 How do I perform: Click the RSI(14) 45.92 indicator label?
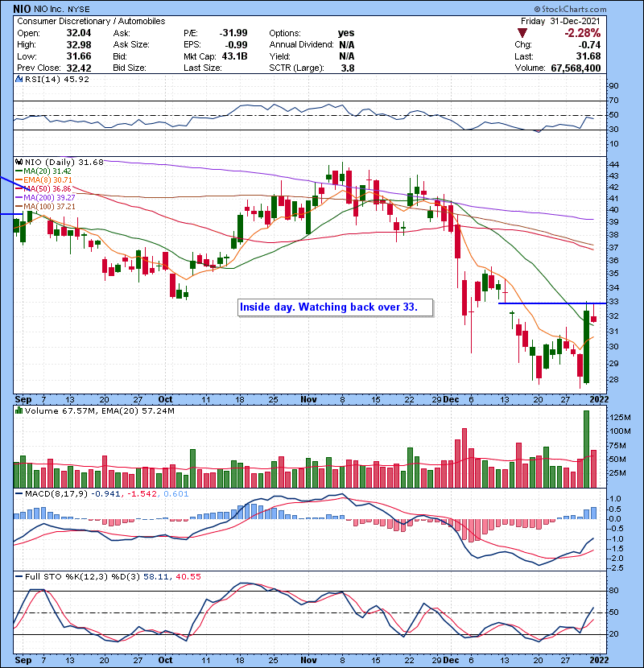pyautogui.click(x=57, y=79)
